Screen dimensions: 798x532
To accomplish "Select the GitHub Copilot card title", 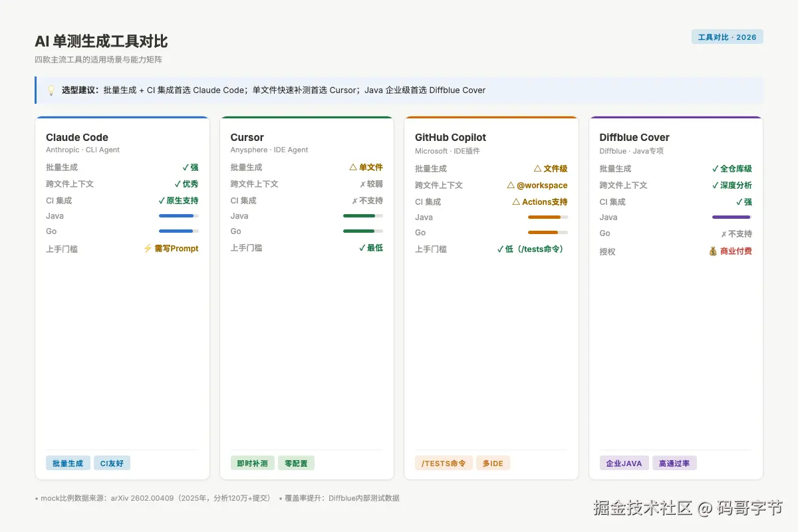I will pos(450,138).
